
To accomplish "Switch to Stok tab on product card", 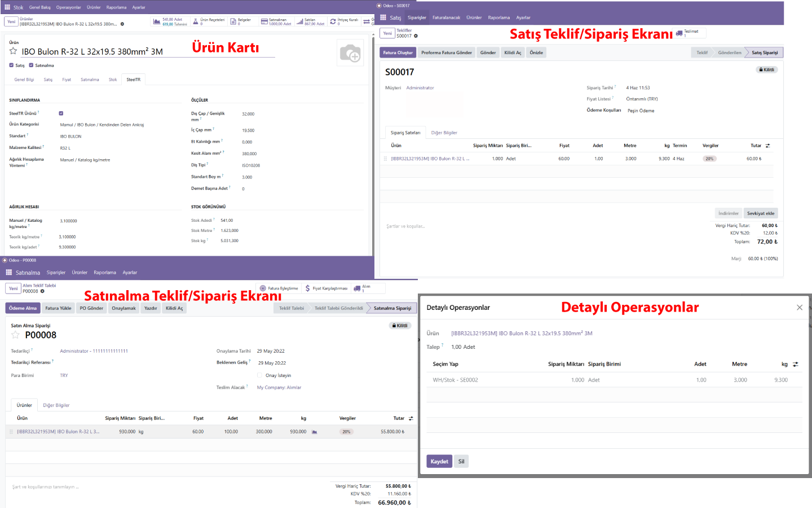I will [113, 80].
